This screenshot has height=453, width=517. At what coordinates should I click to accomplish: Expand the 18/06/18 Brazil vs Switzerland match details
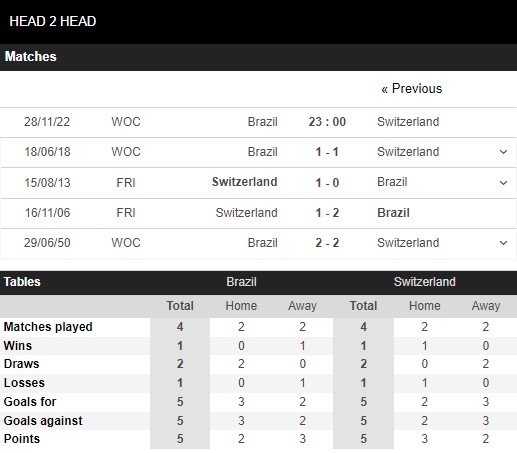(503, 152)
